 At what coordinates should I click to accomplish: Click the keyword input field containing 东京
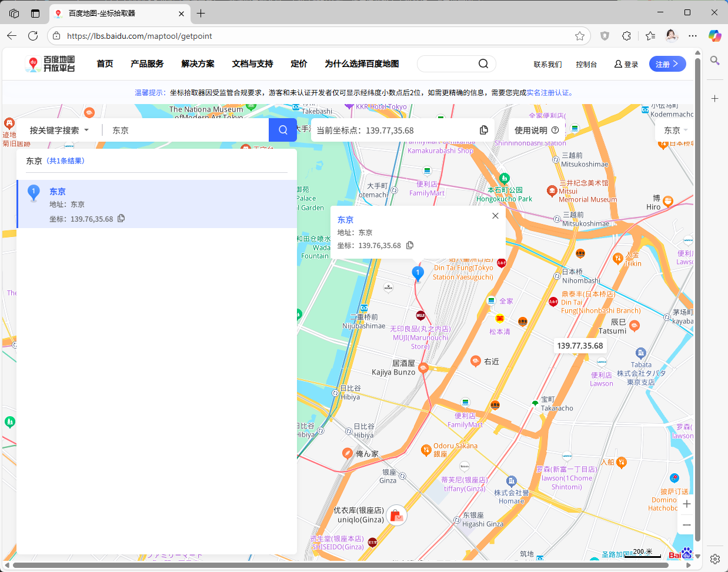(x=185, y=130)
